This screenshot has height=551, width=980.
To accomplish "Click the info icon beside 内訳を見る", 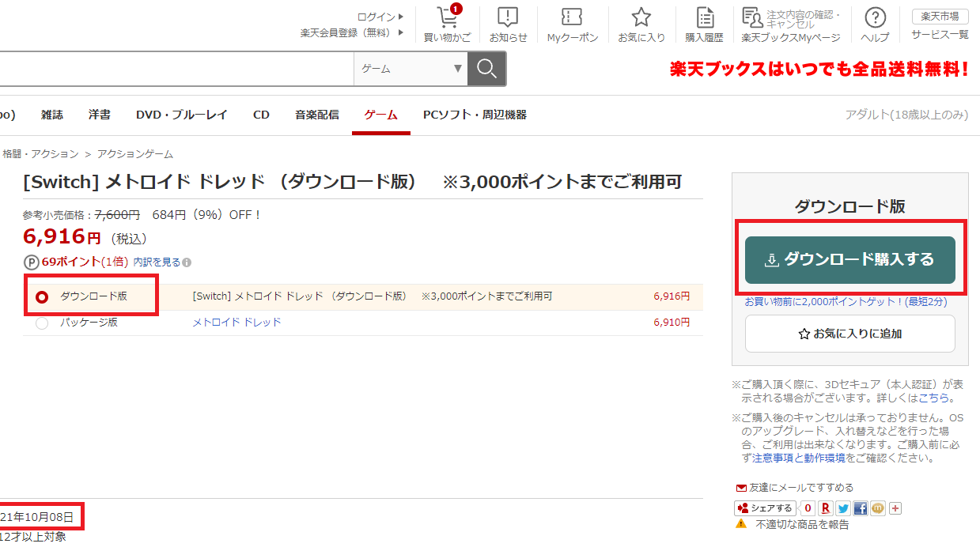I will click(x=187, y=262).
